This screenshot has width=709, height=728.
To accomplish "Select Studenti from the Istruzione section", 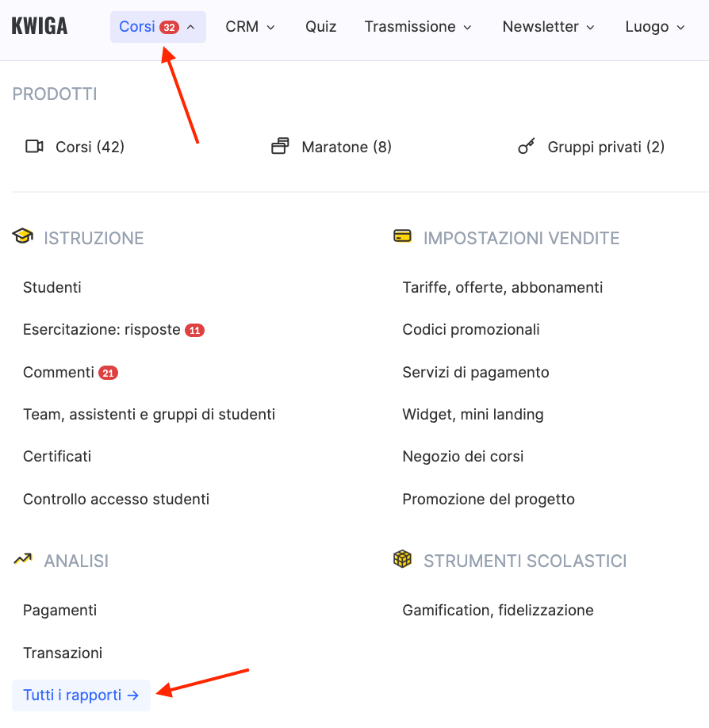I will pyautogui.click(x=52, y=287).
